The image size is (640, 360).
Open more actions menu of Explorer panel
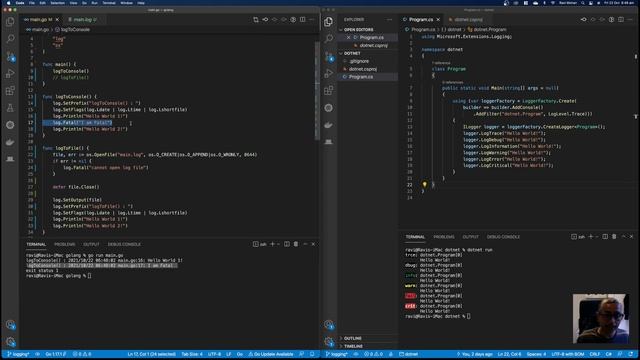click(x=389, y=19)
